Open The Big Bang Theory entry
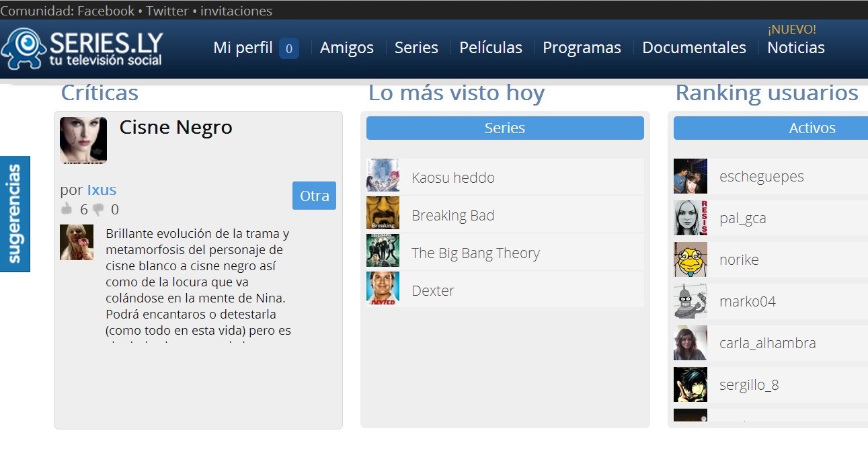This screenshot has width=868, height=451. (x=475, y=253)
